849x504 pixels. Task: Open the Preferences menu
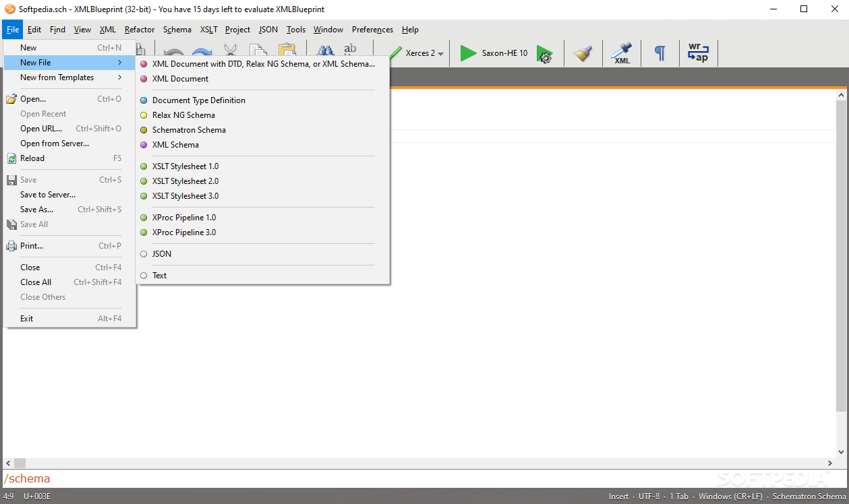pos(372,30)
